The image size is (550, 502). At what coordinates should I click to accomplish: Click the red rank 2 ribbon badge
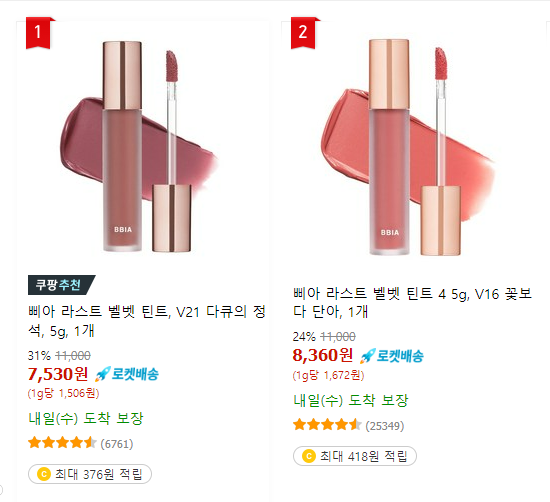pos(304,33)
